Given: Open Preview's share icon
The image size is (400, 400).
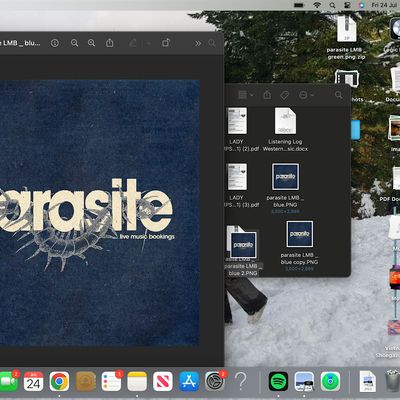Looking at the screenshot, I should (x=109, y=43).
